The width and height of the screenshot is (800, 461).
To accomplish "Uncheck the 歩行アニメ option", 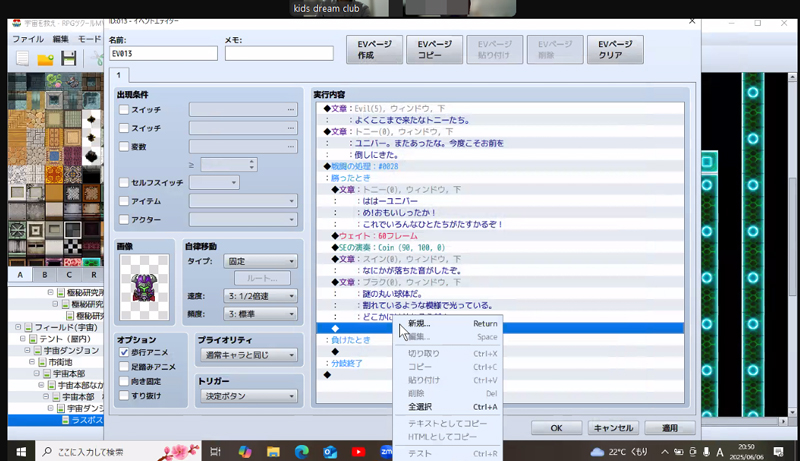I will tap(124, 352).
